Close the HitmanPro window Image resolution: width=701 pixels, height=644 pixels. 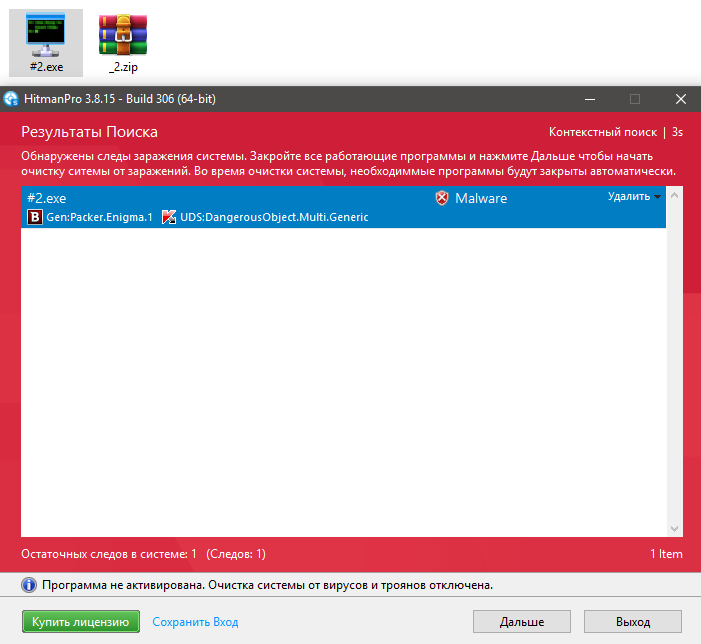click(x=680, y=99)
